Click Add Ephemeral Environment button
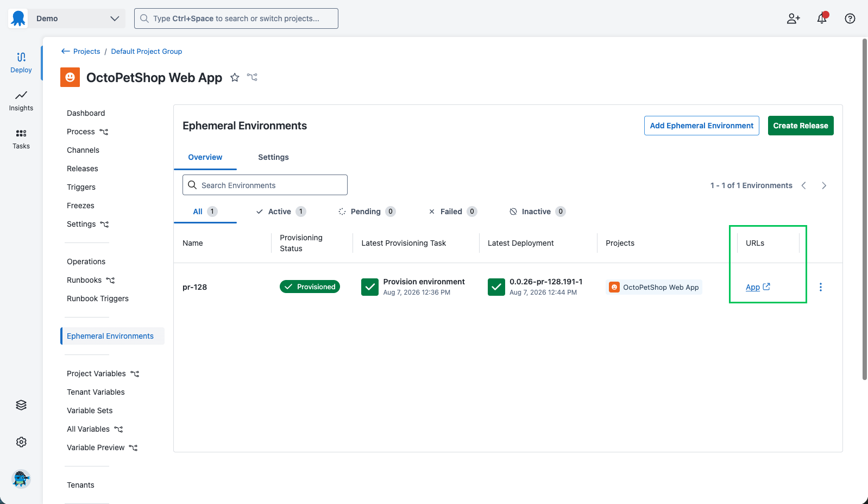The height and width of the screenshot is (504, 868). click(x=702, y=126)
